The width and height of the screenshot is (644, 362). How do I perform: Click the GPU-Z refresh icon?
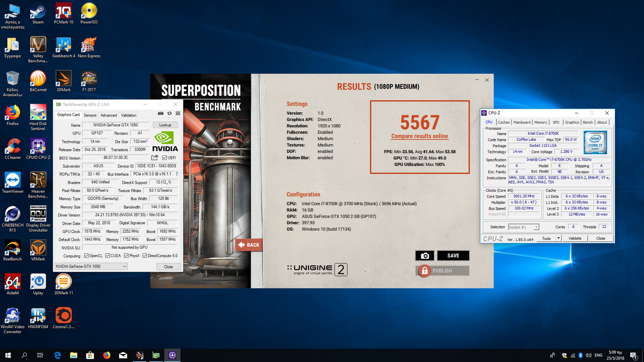tap(170, 113)
